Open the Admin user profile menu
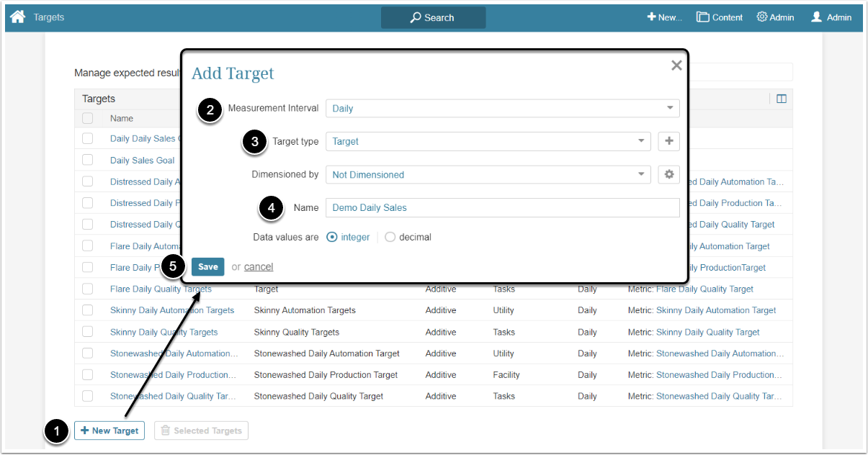The height and width of the screenshot is (455, 868). click(831, 17)
